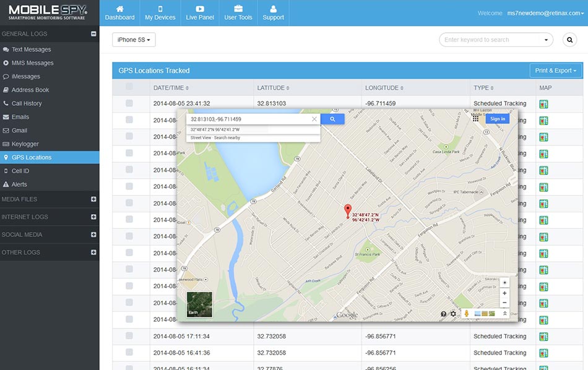Expand the Media Files section
This screenshot has width=588, height=370.
[x=93, y=199]
